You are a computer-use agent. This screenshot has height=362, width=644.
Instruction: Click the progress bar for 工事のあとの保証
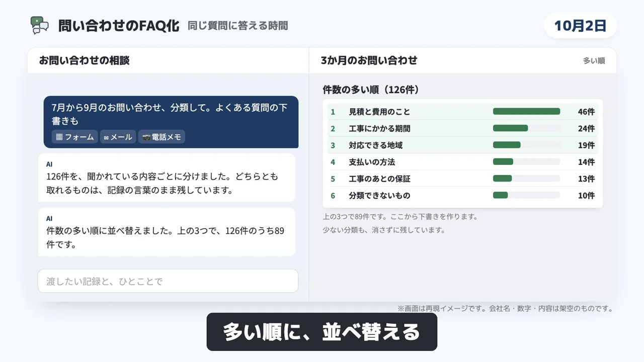[x=526, y=178]
